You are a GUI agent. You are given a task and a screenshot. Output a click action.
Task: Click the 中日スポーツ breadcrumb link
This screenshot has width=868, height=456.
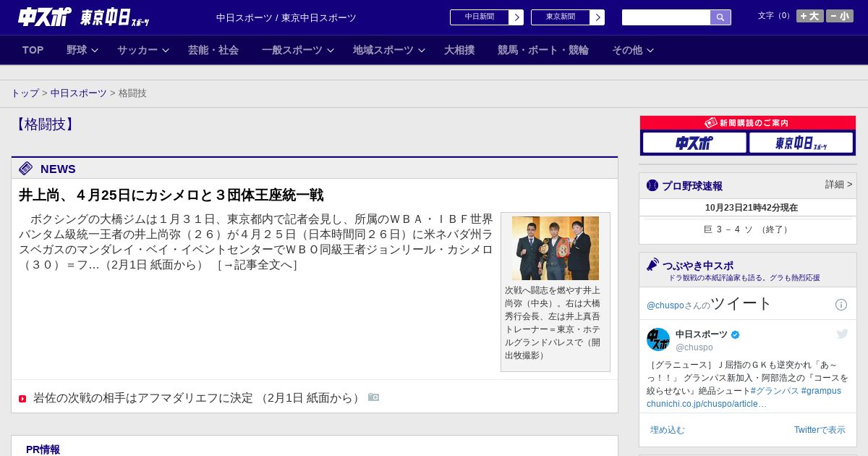point(79,93)
